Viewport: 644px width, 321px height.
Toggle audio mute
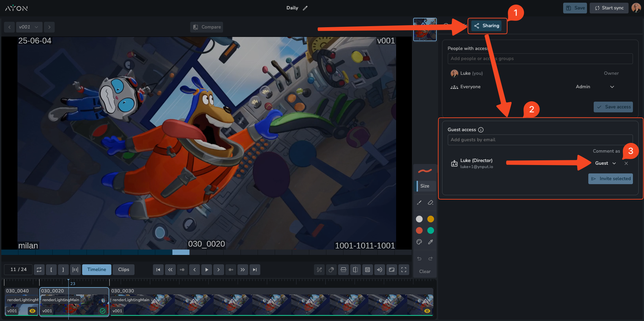(380, 270)
